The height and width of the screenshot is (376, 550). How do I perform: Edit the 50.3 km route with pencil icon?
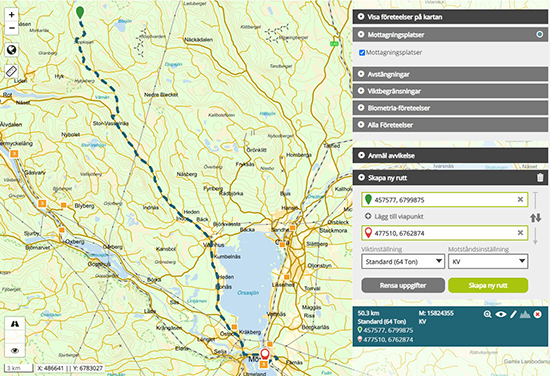click(x=513, y=314)
